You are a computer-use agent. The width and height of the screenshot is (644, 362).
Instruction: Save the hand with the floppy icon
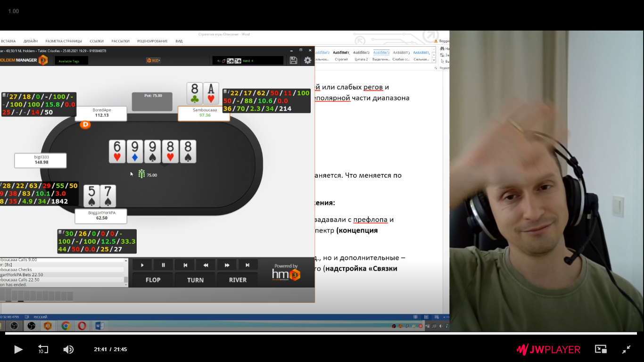point(293,60)
